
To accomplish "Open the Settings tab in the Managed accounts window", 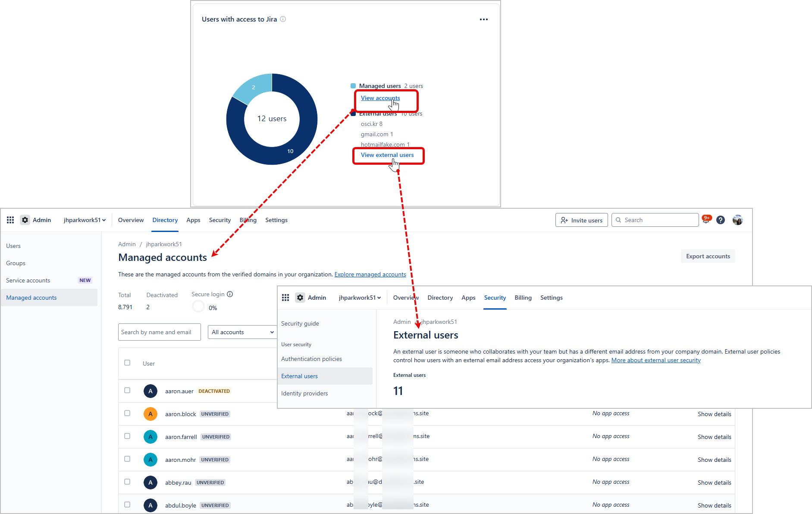I will point(276,220).
